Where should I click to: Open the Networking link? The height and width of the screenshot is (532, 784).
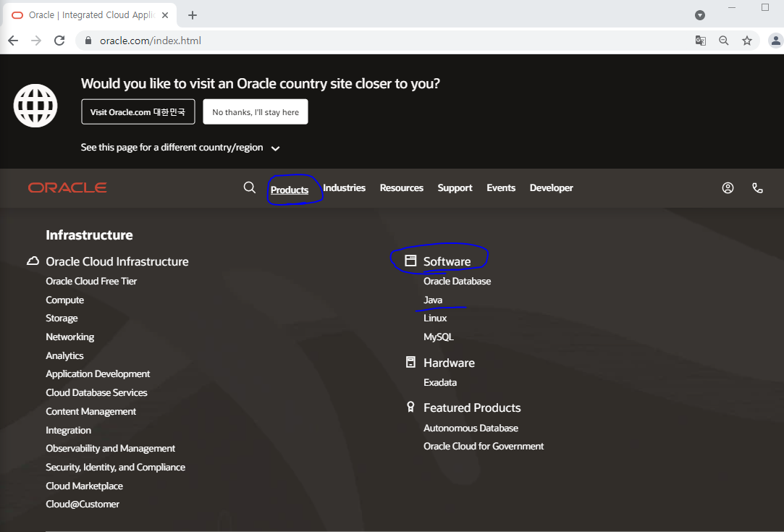pyautogui.click(x=70, y=337)
